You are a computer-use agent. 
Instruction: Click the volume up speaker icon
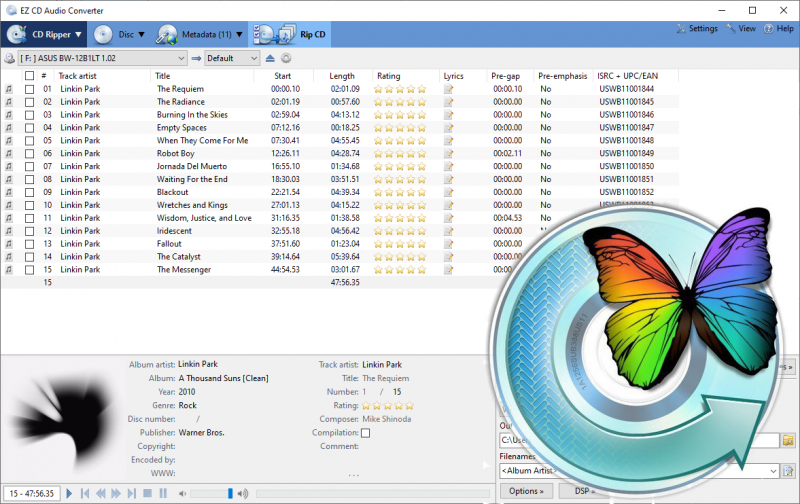(x=243, y=493)
